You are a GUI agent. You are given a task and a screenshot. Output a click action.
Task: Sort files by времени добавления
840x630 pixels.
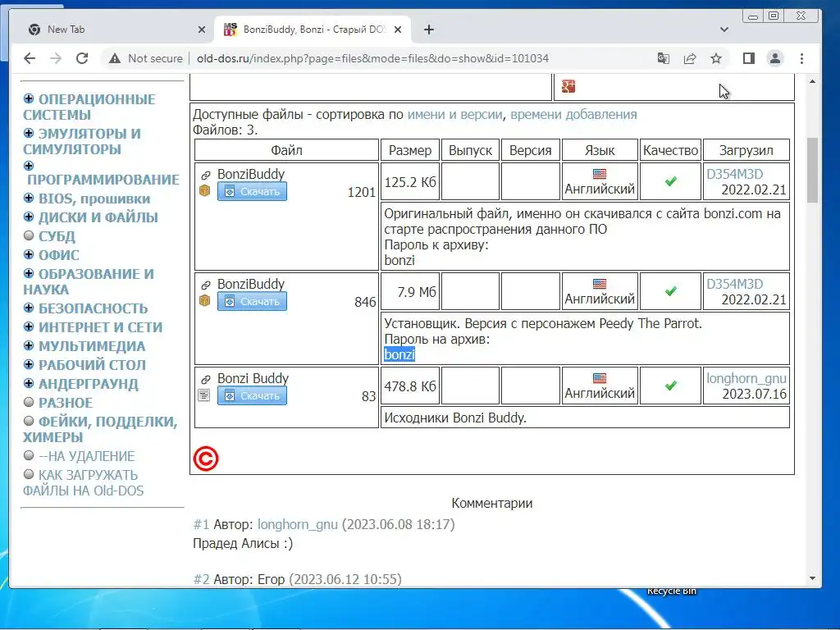(x=573, y=114)
